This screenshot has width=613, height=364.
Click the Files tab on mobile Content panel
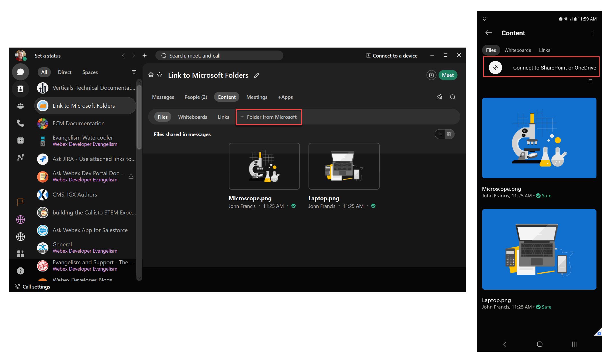click(491, 50)
